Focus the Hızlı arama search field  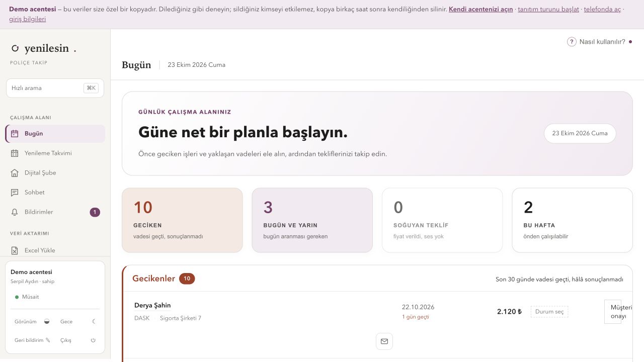pos(55,88)
